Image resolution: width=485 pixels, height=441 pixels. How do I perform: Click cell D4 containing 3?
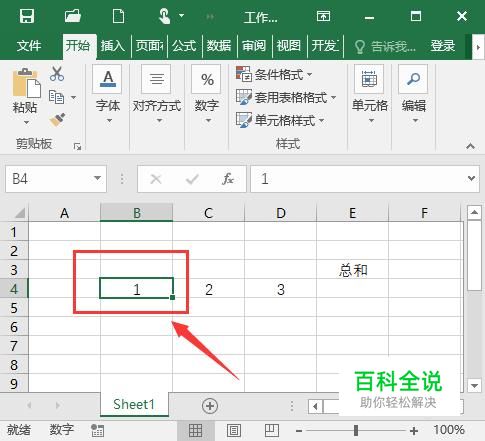coord(281,289)
